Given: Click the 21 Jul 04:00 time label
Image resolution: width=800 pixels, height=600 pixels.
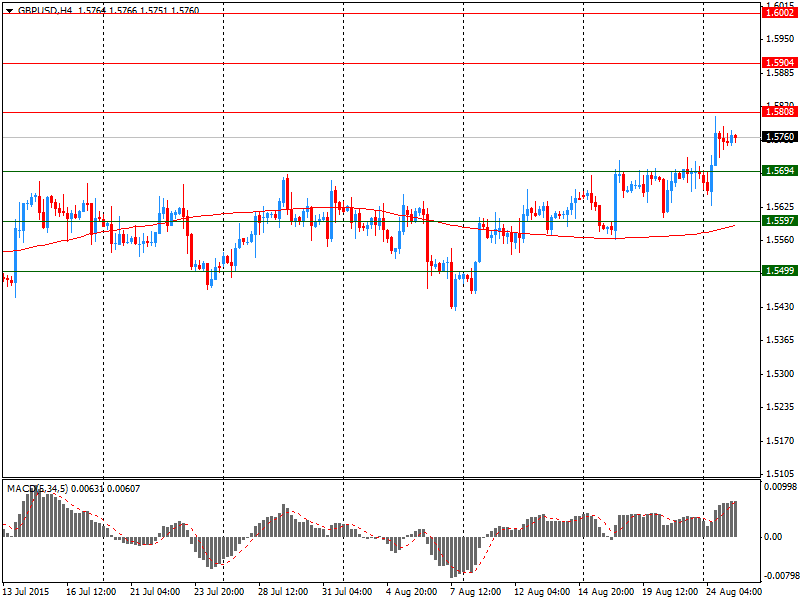Looking at the screenshot, I should [155, 592].
